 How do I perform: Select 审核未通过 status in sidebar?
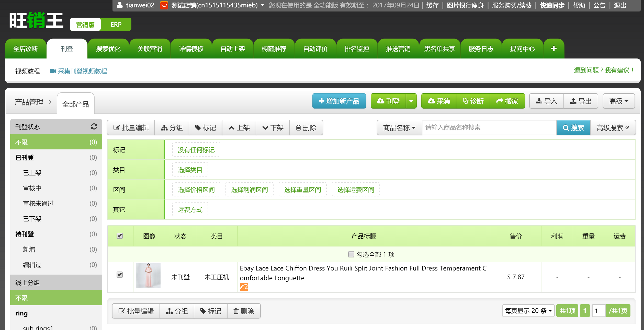(x=56, y=203)
